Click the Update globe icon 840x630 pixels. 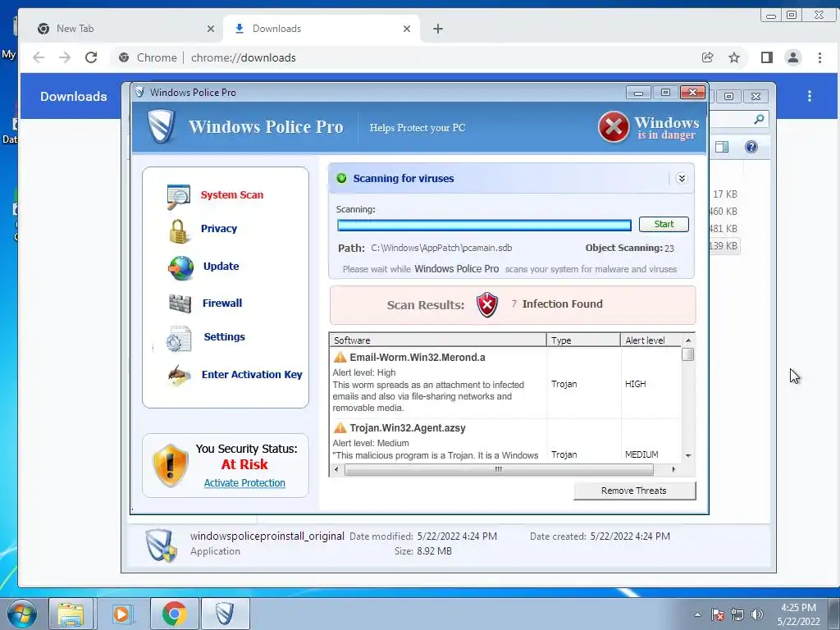point(181,268)
